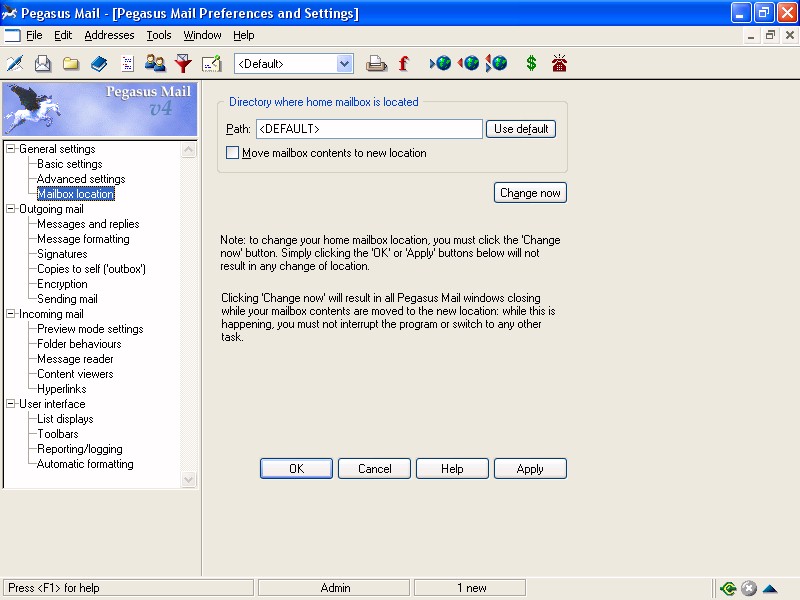Open the <Default> identity dropdown

[344, 64]
